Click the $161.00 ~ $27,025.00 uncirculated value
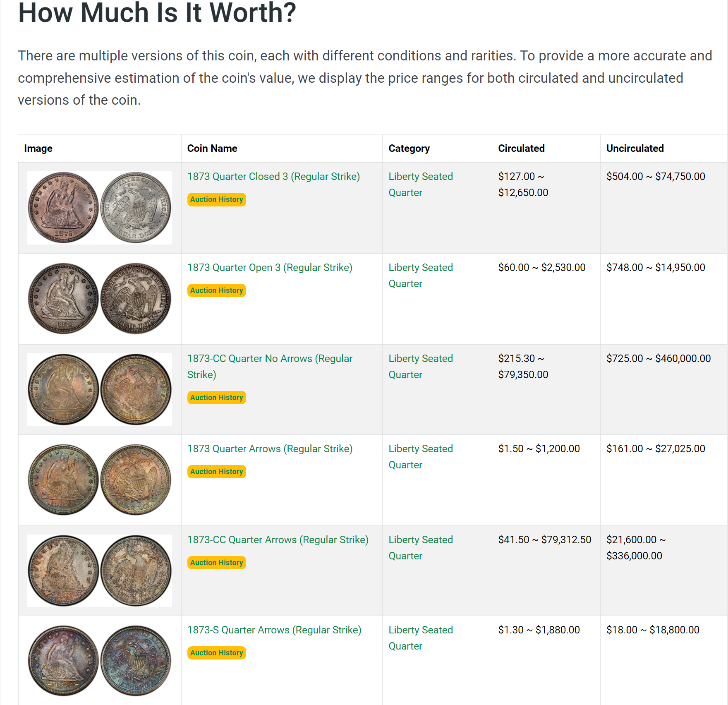Screen dimensions: 728x705 [x=656, y=449]
